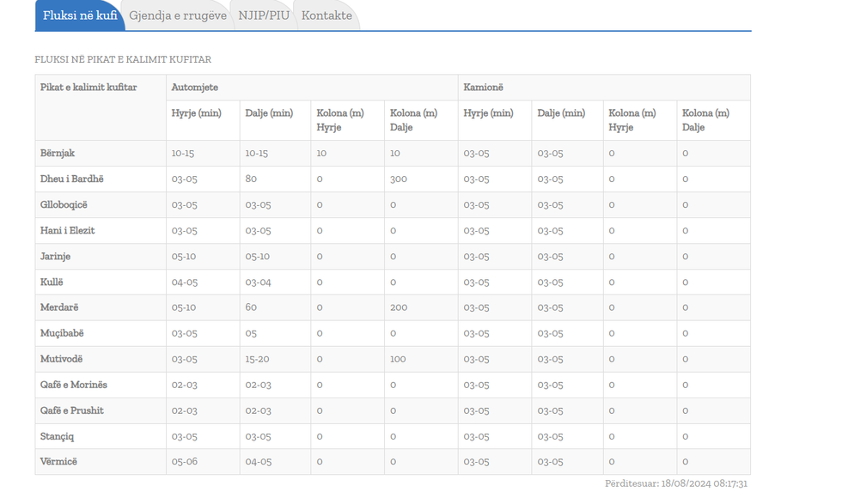Click the Fluksi në pikat e kalimit kufitar heading
The height and width of the screenshot is (504, 842).
click(123, 60)
